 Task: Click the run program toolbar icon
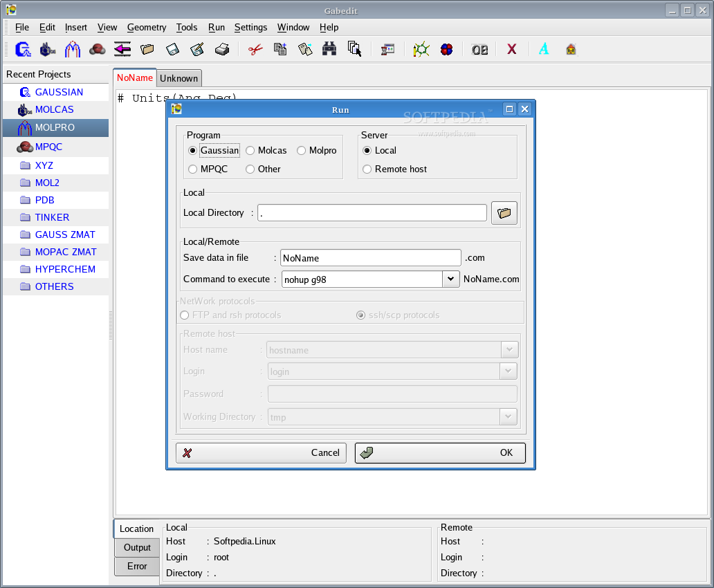pyautogui.click(x=387, y=49)
